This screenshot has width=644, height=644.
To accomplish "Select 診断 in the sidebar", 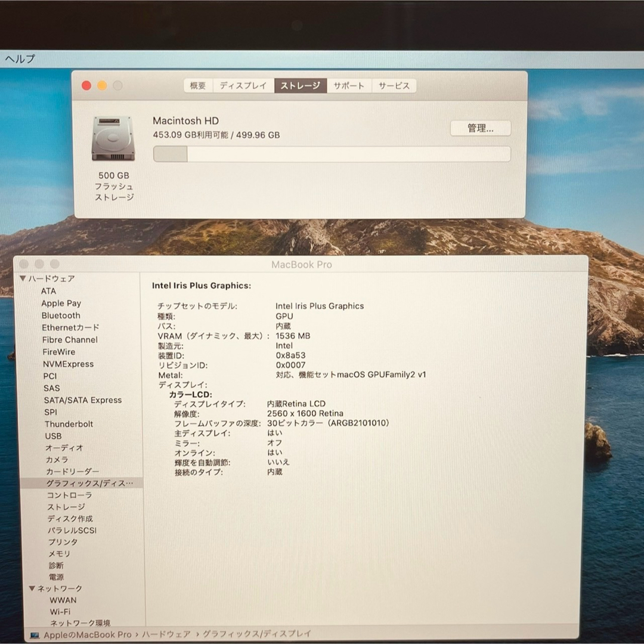I will pos(56,565).
